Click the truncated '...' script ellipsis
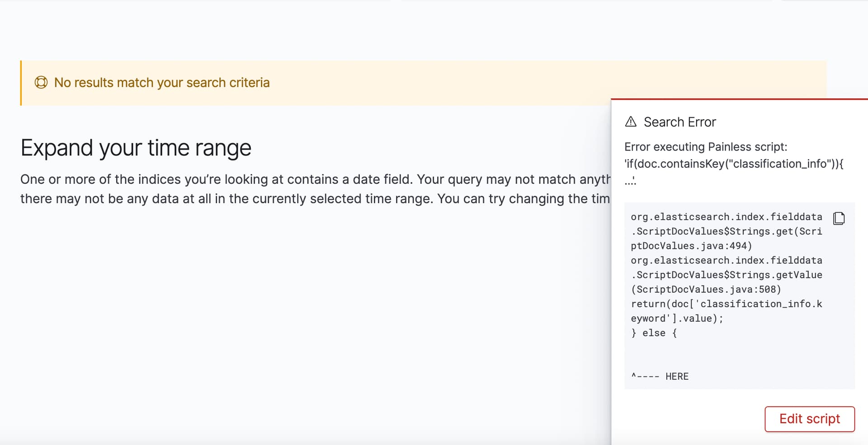868x445 pixels. [x=630, y=181]
